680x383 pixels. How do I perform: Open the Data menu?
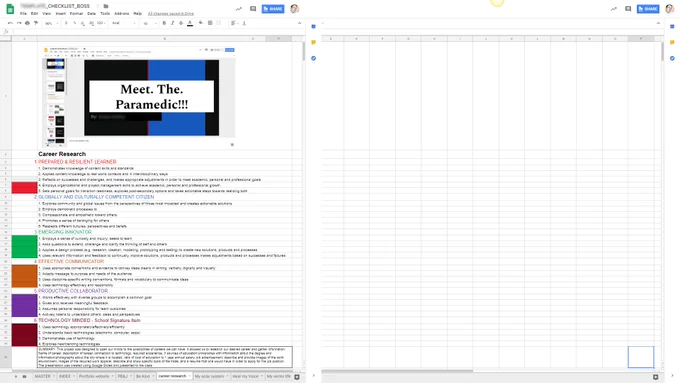tap(91, 13)
